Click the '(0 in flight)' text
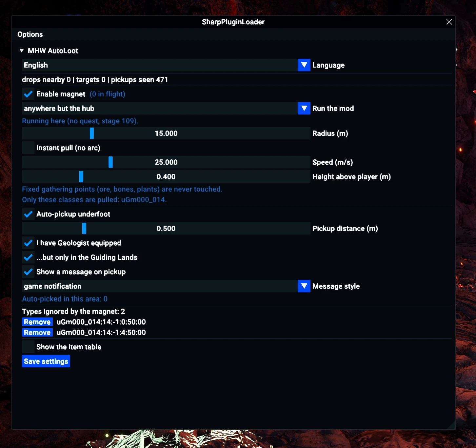476x448 pixels. 108,94
